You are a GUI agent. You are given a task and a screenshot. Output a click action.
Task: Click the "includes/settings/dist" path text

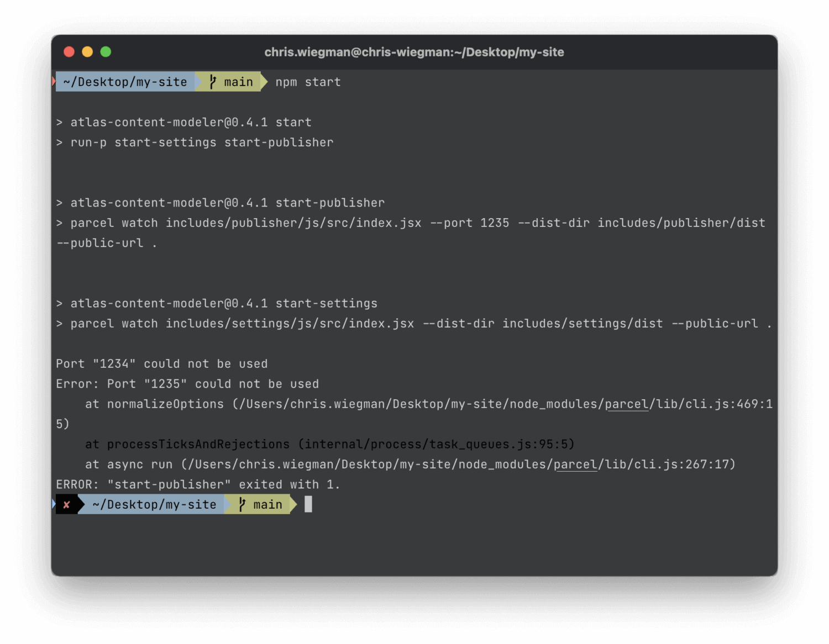tap(583, 324)
